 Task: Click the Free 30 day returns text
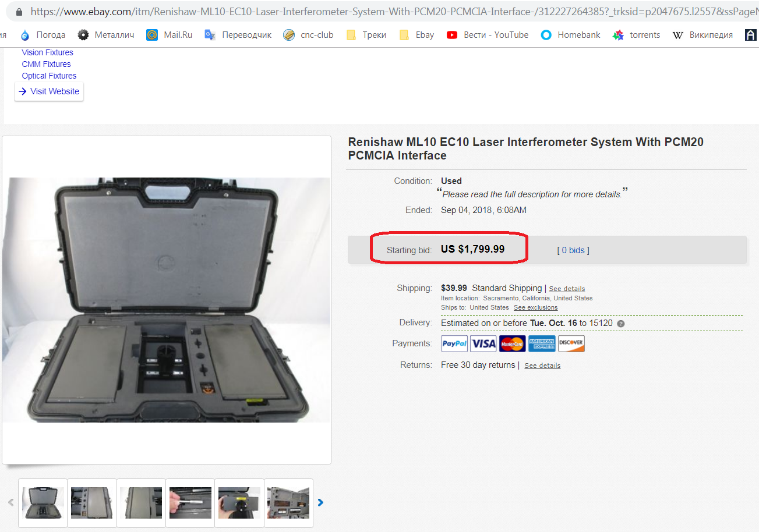[x=478, y=365]
